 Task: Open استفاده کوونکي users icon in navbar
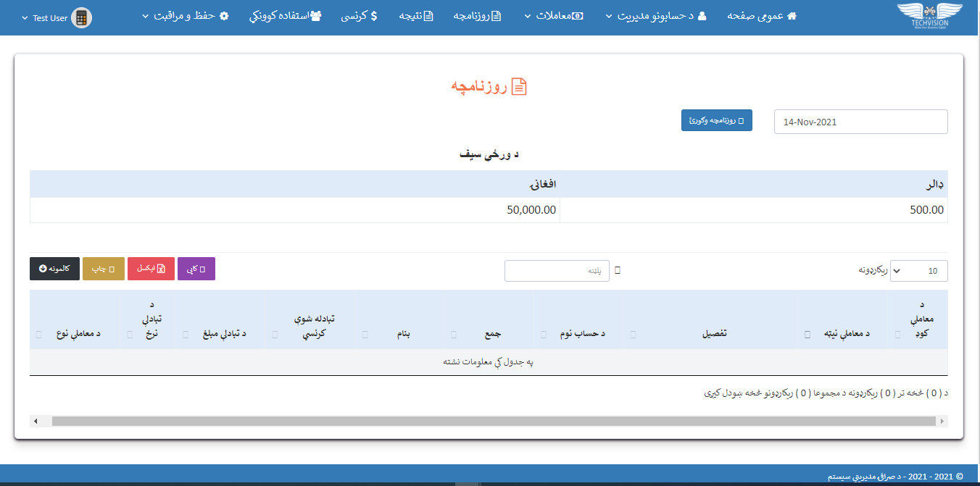tap(316, 15)
